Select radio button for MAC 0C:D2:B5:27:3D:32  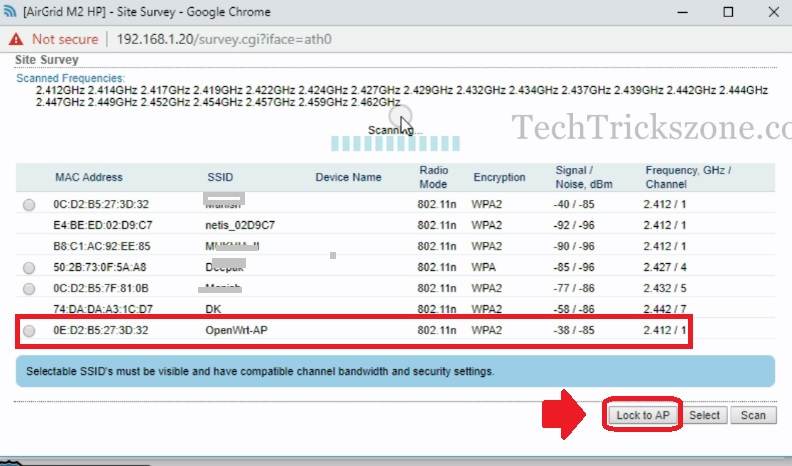28,205
